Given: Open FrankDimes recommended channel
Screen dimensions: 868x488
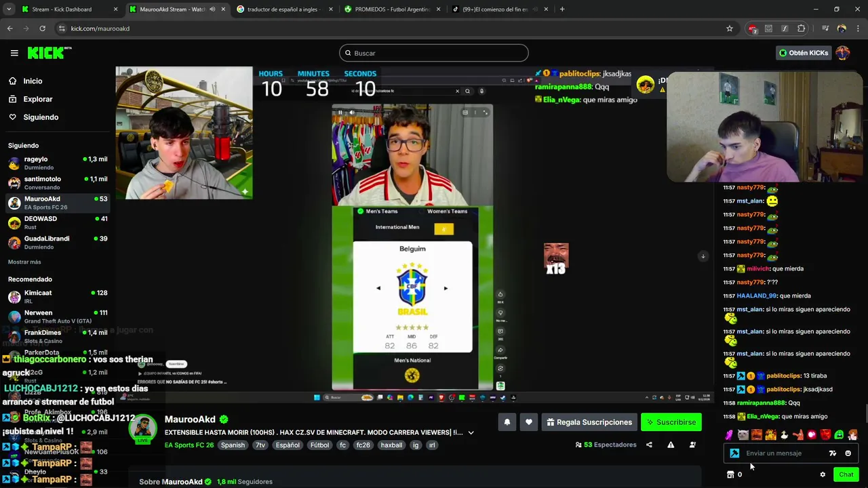Looking at the screenshot, I should (x=58, y=335).
